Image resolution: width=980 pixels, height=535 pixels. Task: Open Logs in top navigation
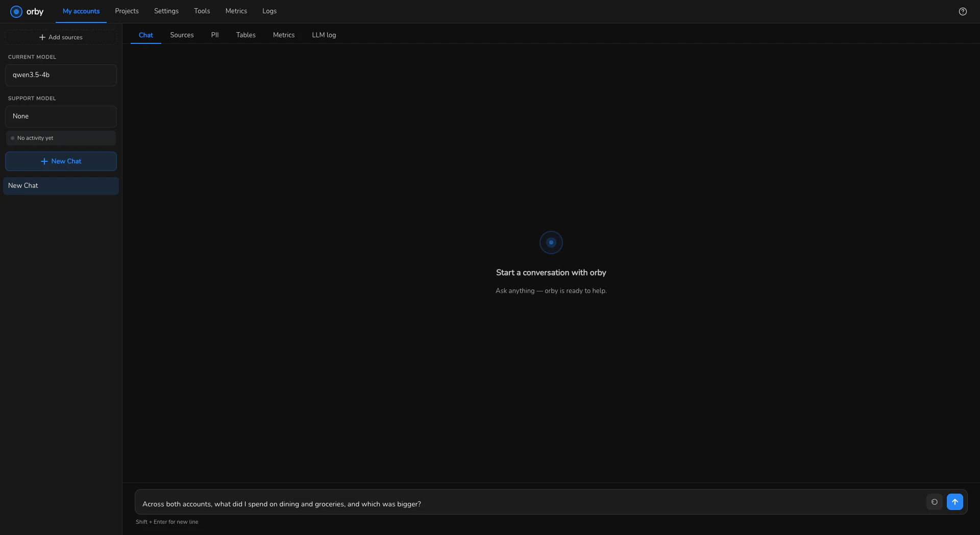coord(269,11)
